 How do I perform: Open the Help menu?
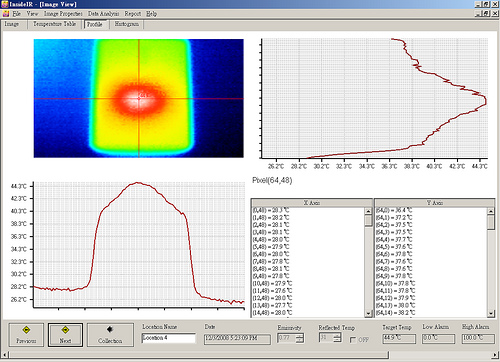[151, 14]
